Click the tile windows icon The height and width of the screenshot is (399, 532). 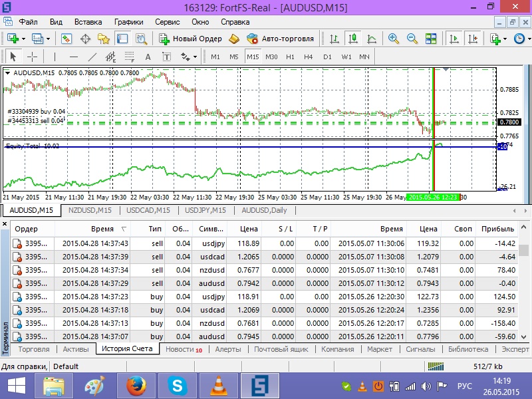[431, 39]
